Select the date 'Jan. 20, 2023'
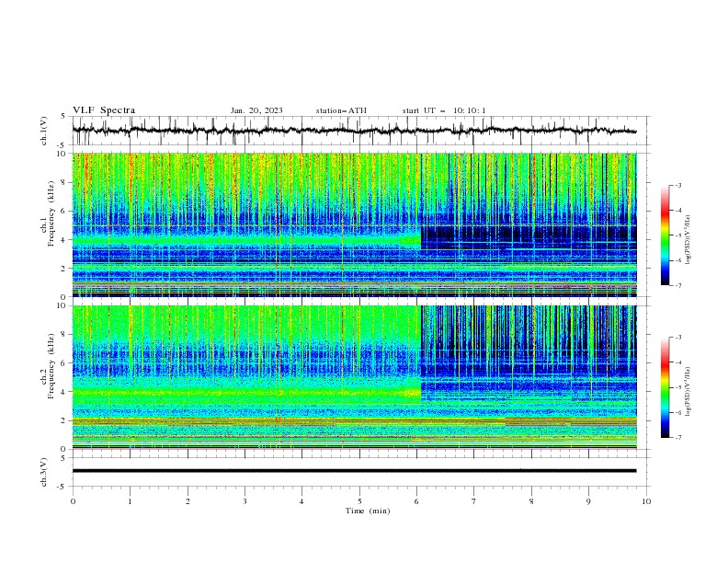Screen dimensions: 728x563 tap(256, 110)
